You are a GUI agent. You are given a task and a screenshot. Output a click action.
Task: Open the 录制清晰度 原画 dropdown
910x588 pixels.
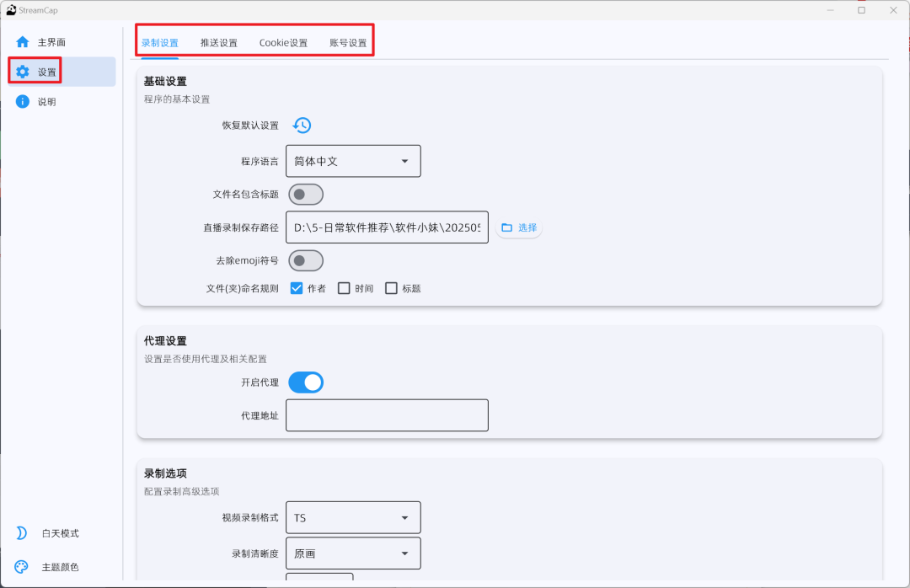click(x=353, y=553)
